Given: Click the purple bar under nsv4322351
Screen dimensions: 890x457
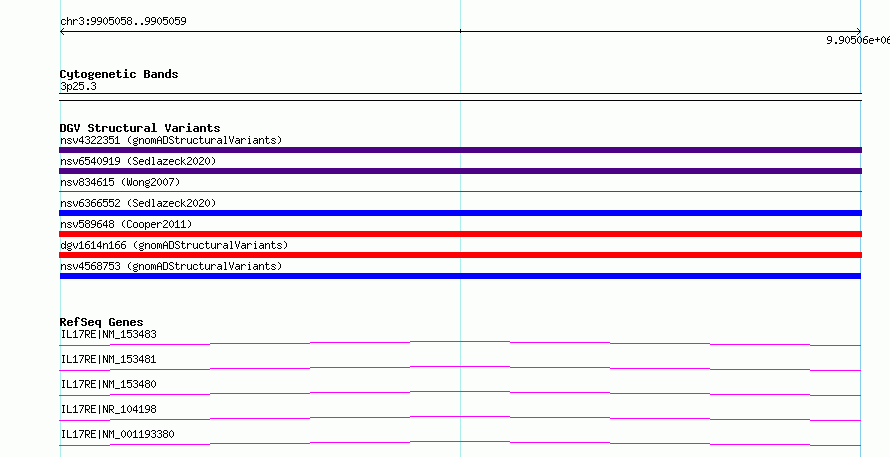Looking at the screenshot, I should coord(460,150).
